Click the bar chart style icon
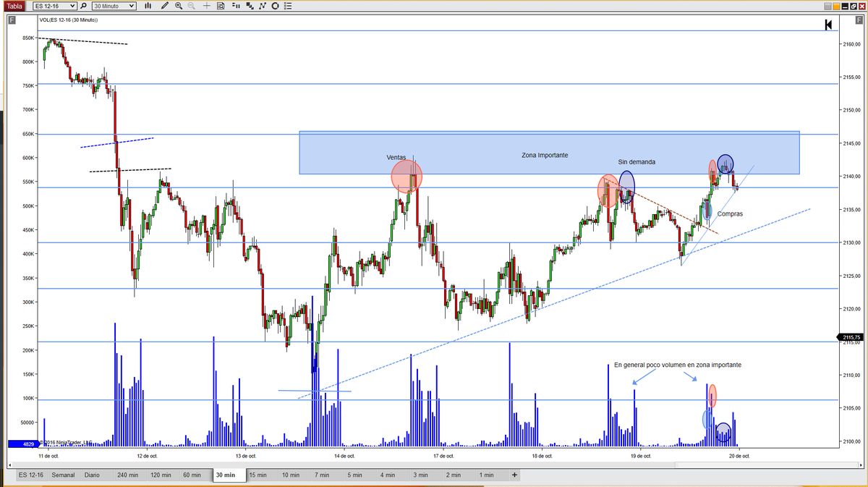The image size is (868, 487). tap(148, 6)
